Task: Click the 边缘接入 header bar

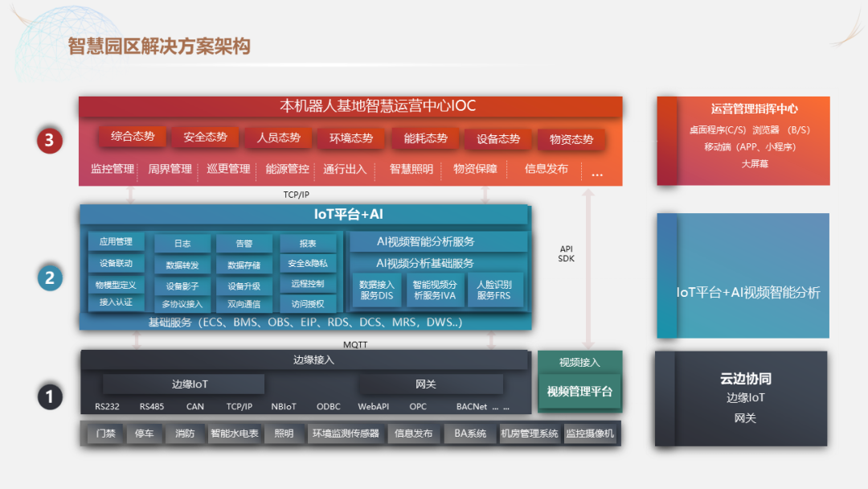Action: point(305,360)
